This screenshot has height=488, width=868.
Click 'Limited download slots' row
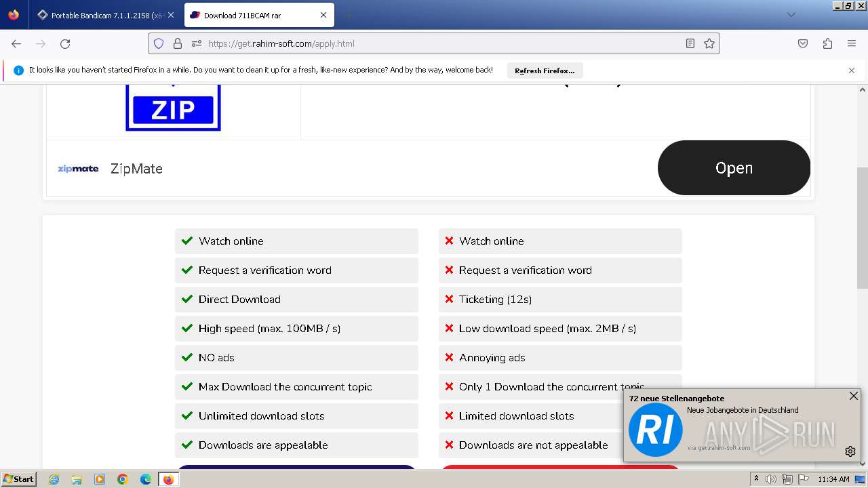531,416
